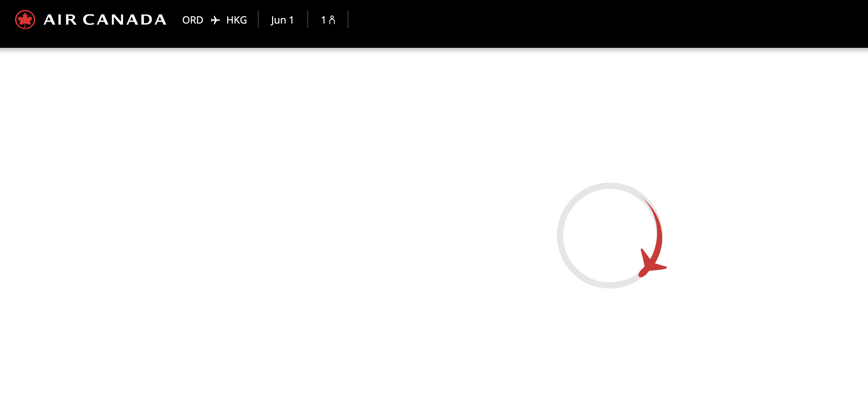Click the digit 1 beside the passenger icon
The image size is (868, 419).
click(323, 20)
